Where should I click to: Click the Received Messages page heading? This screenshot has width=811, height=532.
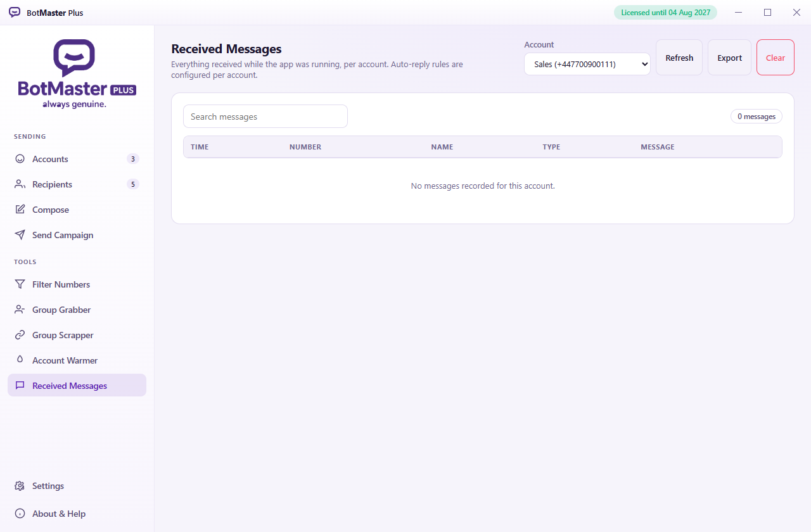[226, 49]
